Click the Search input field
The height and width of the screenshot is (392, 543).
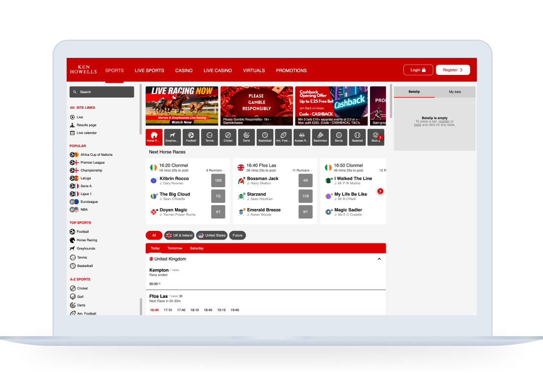point(102,92)
